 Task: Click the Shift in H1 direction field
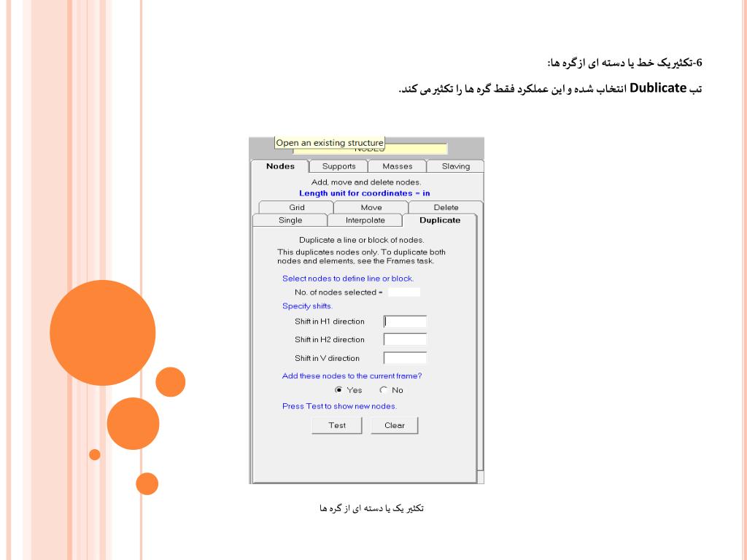click(405, 322)
